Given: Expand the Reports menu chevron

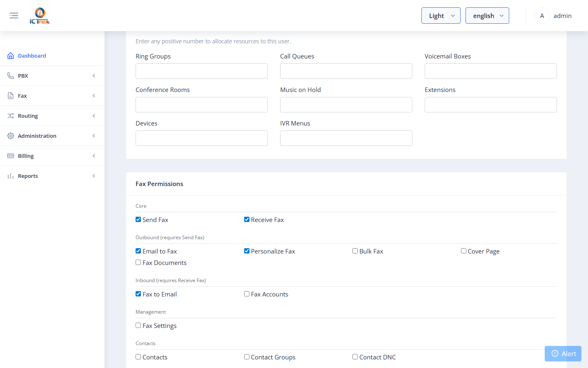Looking at the screenshot, I should tap(94, 176).
